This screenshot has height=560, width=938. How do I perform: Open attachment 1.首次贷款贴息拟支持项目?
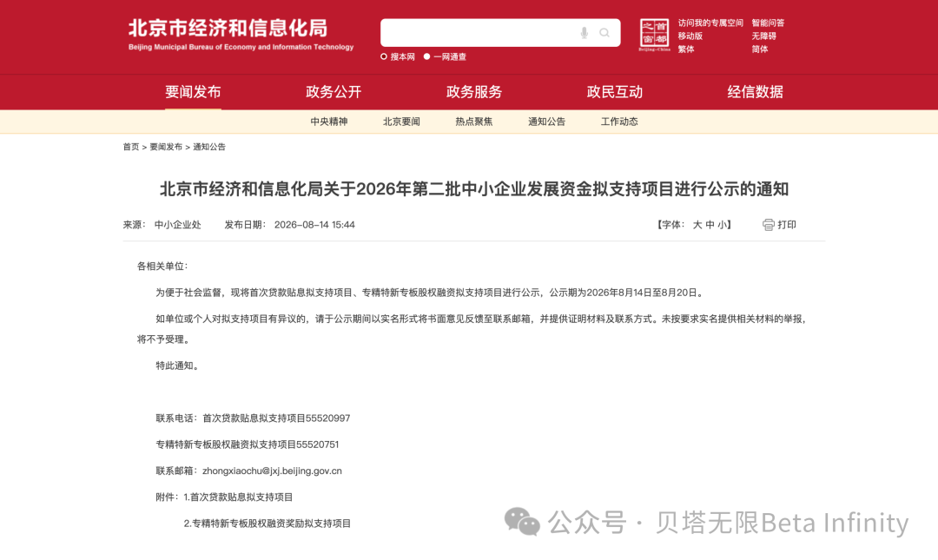[x=238, y=497]
